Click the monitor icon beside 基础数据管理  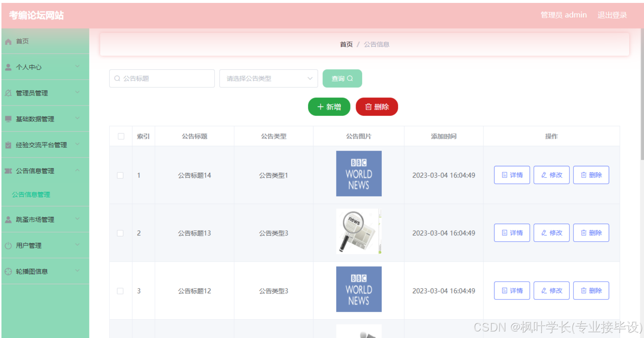click(8, 119)
